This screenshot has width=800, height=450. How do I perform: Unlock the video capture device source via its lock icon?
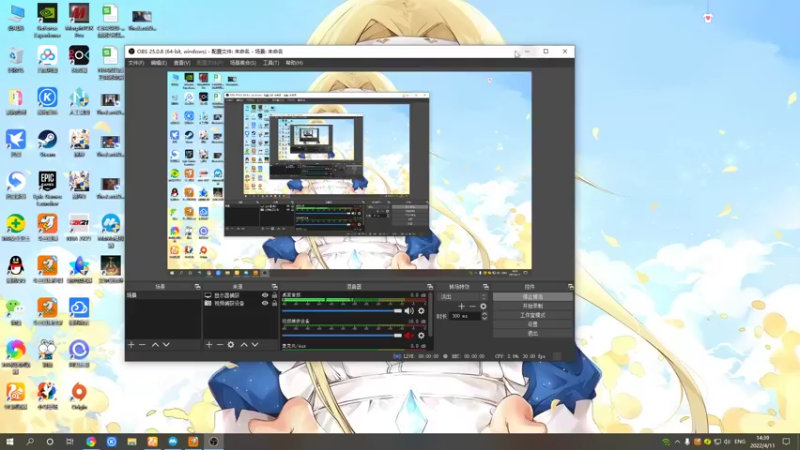[x=274, y=303]
